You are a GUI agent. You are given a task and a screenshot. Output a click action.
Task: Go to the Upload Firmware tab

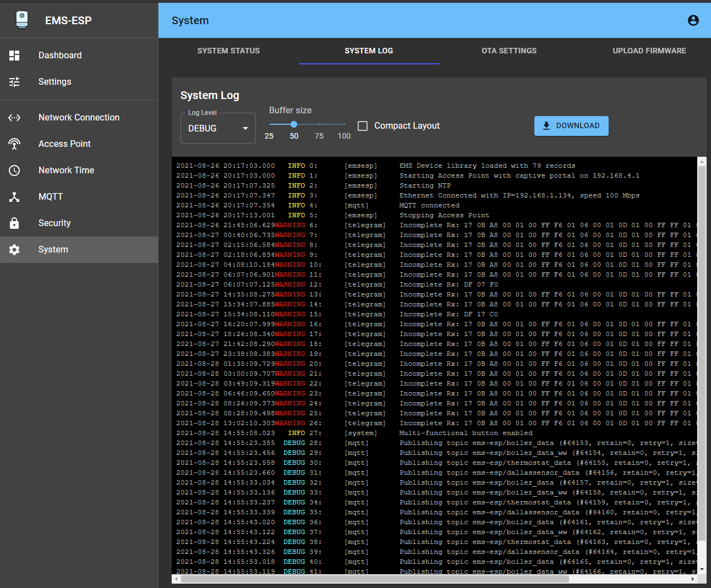tap(649, 51)
